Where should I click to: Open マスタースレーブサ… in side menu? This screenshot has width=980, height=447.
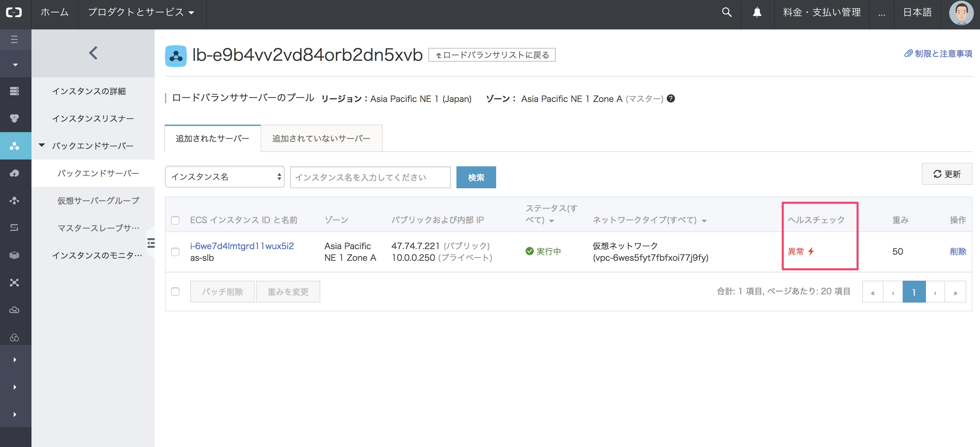click(x=99, y=228)
